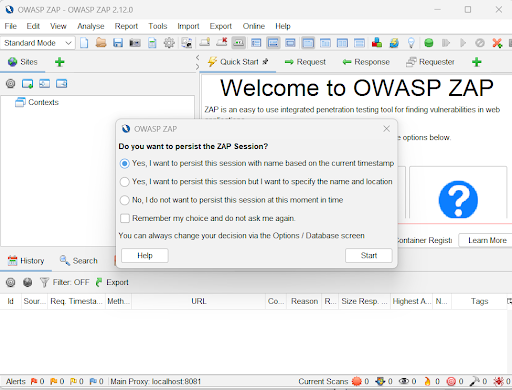Select the Contexts tree node
512x390 pixels.
pyautogui.click(x=37, y=102)
